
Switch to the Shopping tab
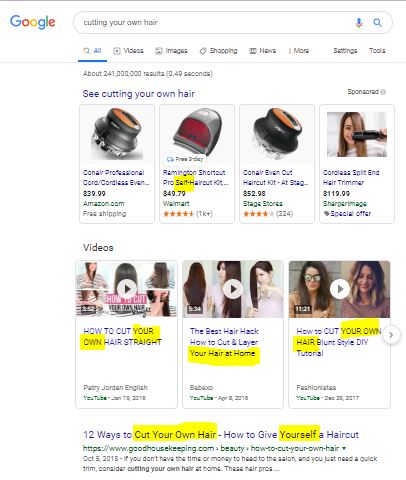(x=218, y=51)
